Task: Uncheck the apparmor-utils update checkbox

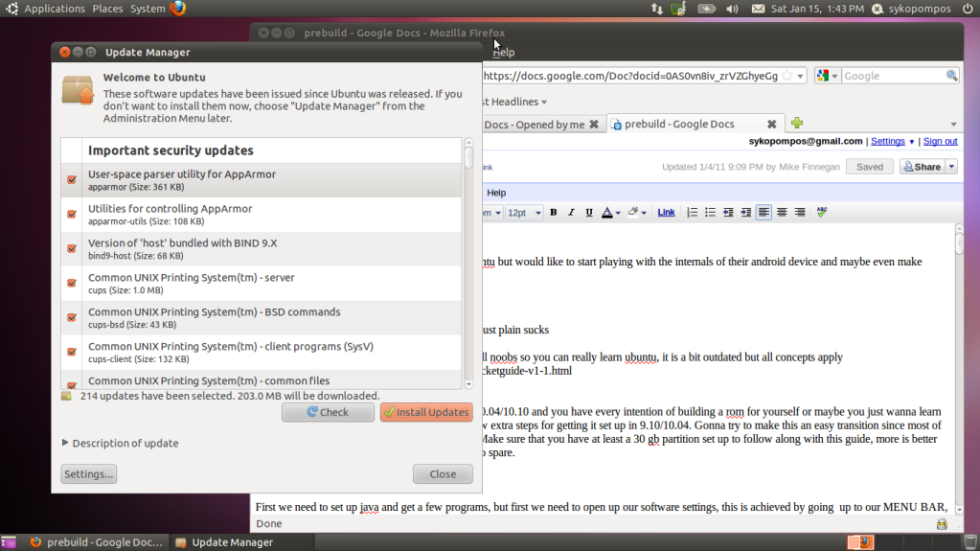Action: click(72, 215)
